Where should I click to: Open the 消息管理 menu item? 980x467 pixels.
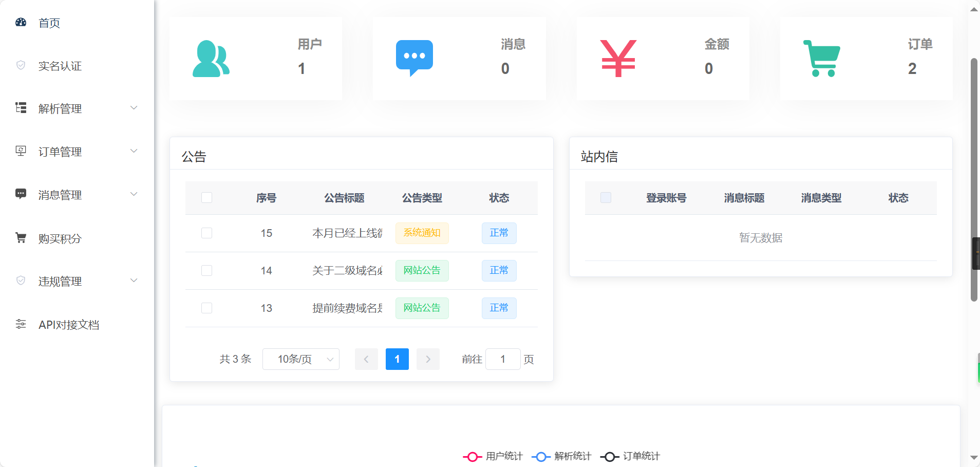(77, 195)
